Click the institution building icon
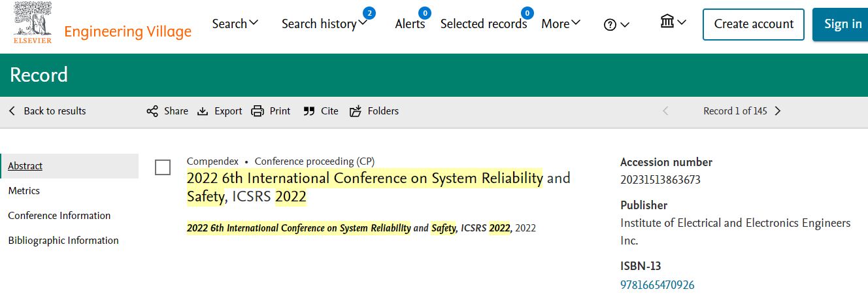 coord(667,22)
